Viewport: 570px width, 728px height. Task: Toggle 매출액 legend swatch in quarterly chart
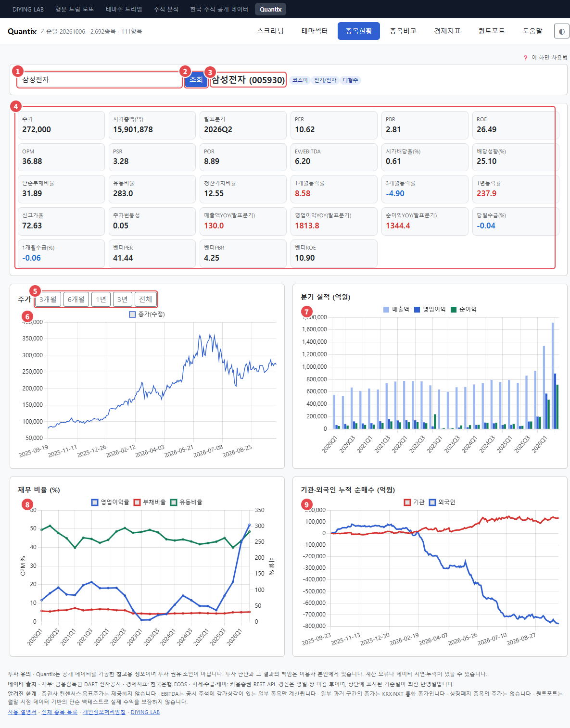[386, 310]
